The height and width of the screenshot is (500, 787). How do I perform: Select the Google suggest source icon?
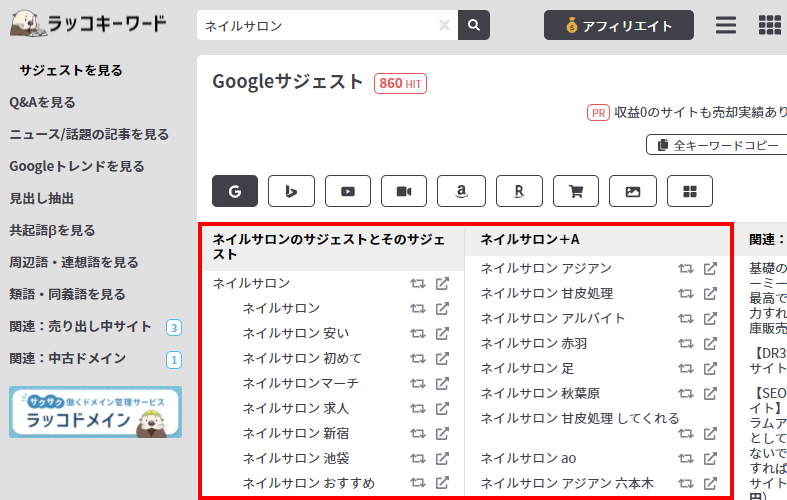[235, 191]
